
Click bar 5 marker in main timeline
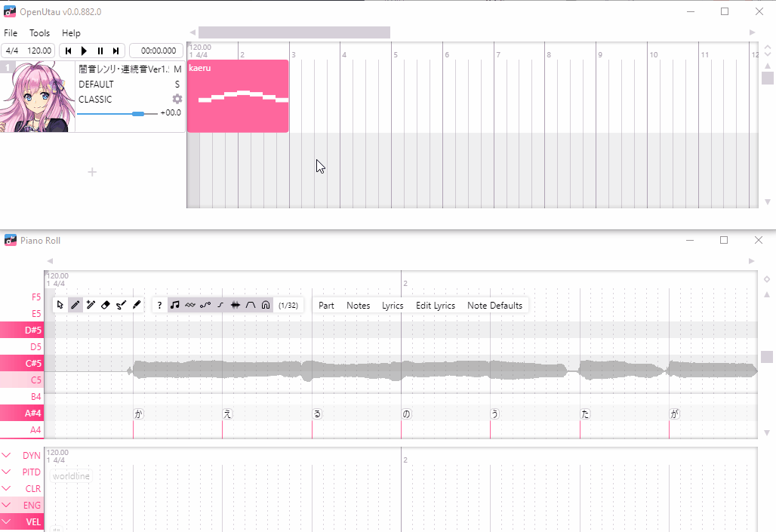396,54
